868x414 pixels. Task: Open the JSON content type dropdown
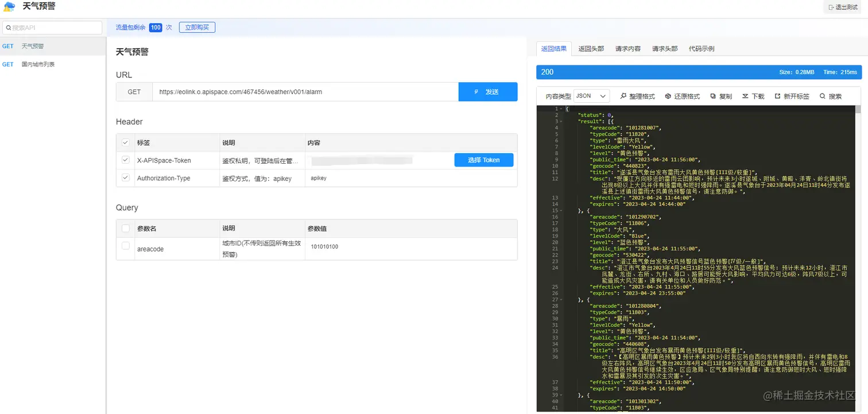pyautogui.click(x=591, y=96)
